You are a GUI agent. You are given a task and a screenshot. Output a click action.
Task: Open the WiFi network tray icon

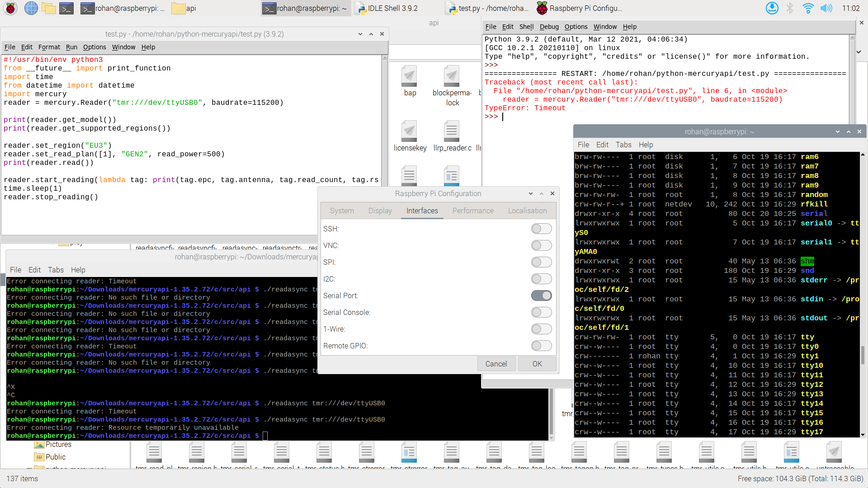[x=808, y=8]
